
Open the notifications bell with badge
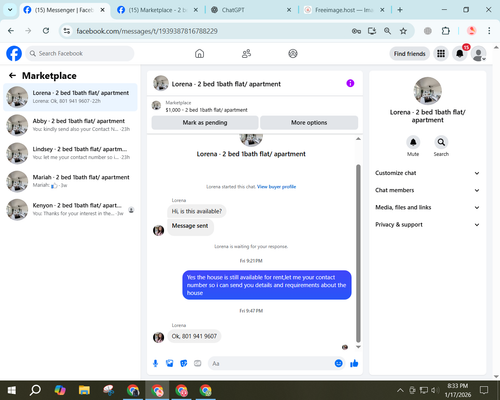pos(460,54)
